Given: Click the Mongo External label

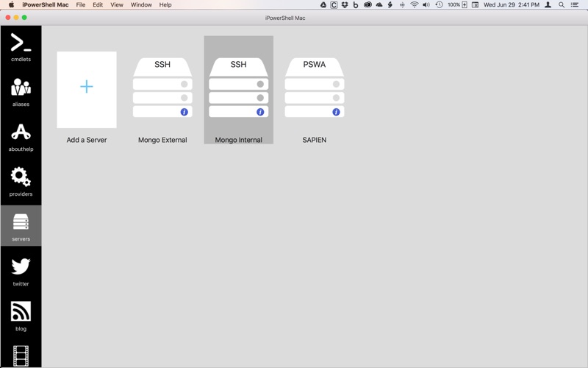Looking at the screenshot, I should tap(162, 140).
